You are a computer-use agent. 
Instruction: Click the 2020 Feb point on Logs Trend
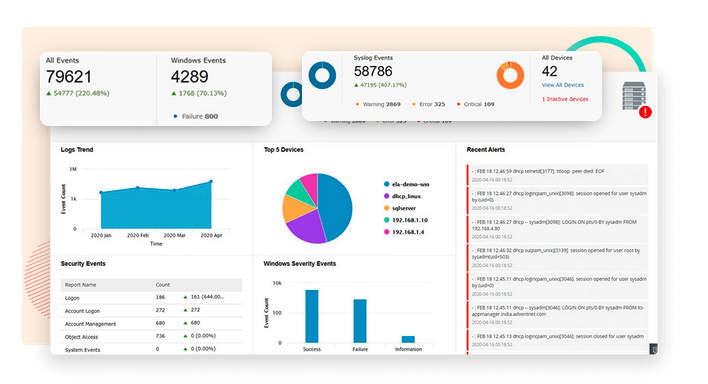pyautogui.click(x=138, y=187)
